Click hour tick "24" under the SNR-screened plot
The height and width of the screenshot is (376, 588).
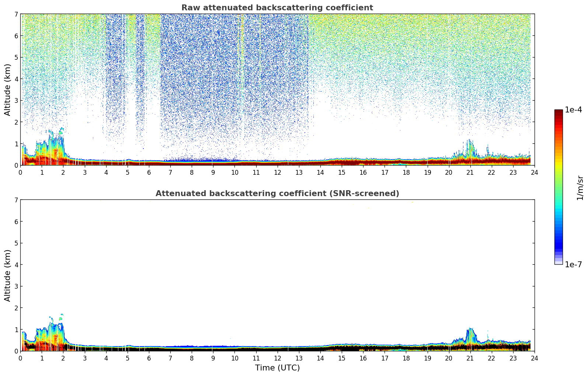point(535,358)
